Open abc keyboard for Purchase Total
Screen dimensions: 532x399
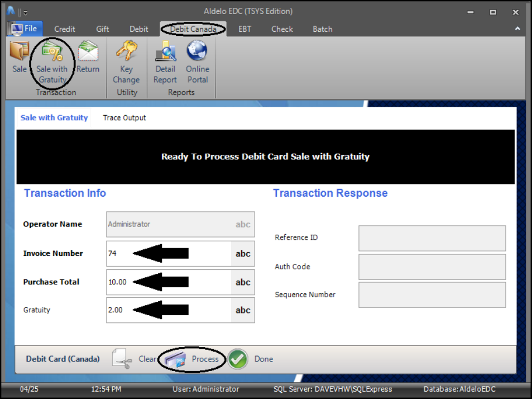pyautogui.click(x=243, y=282)
